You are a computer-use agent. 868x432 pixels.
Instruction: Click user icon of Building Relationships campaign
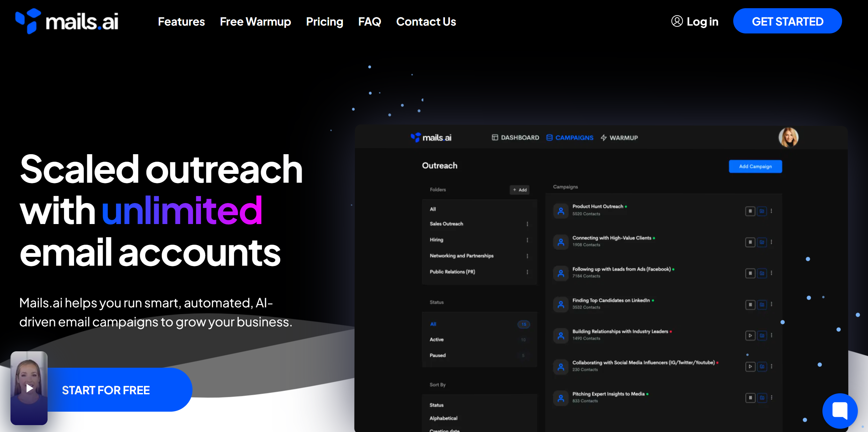pyautogui.click(x=561, y=335)
